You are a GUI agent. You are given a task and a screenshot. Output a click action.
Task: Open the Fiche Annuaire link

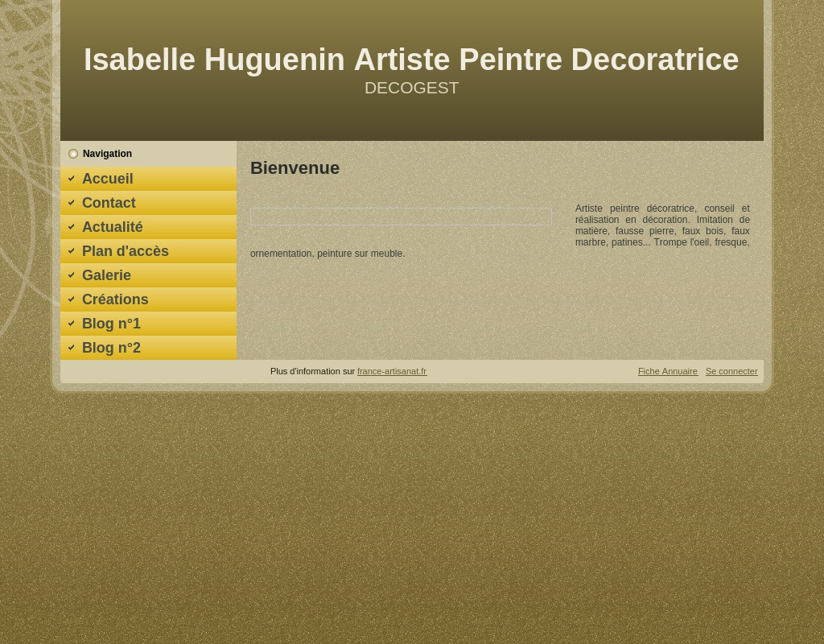pos(668,372)
